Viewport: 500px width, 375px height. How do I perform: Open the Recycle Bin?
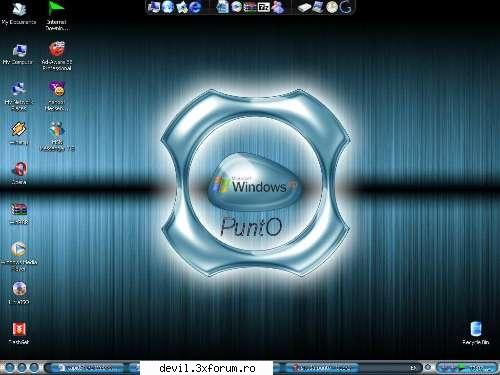pyautogui.click(x=476, y=333)
